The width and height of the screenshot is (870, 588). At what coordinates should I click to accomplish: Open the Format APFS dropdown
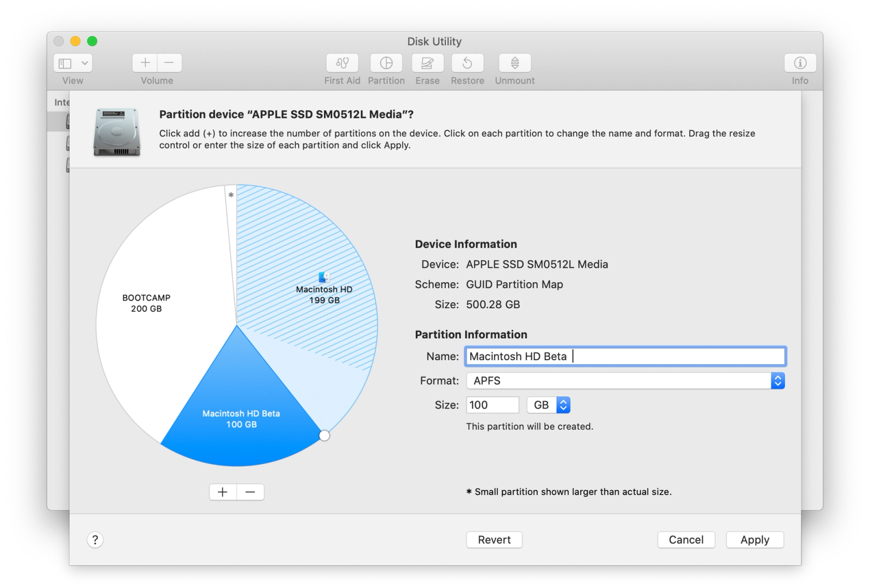click(x=625, y=381)
